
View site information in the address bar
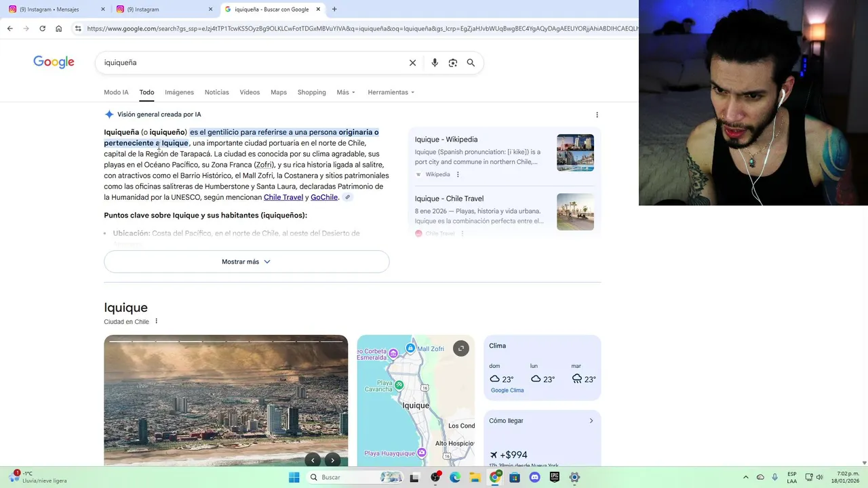(78, 28)
